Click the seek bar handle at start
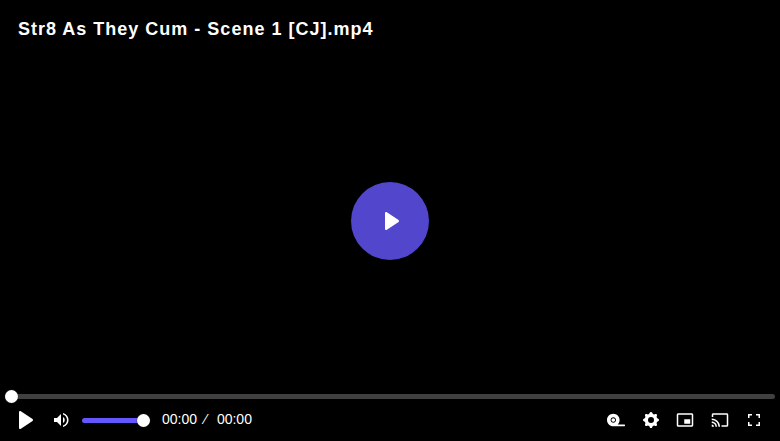Image resolution: width=780 pixels, height=441 pixels. point(11,396)
